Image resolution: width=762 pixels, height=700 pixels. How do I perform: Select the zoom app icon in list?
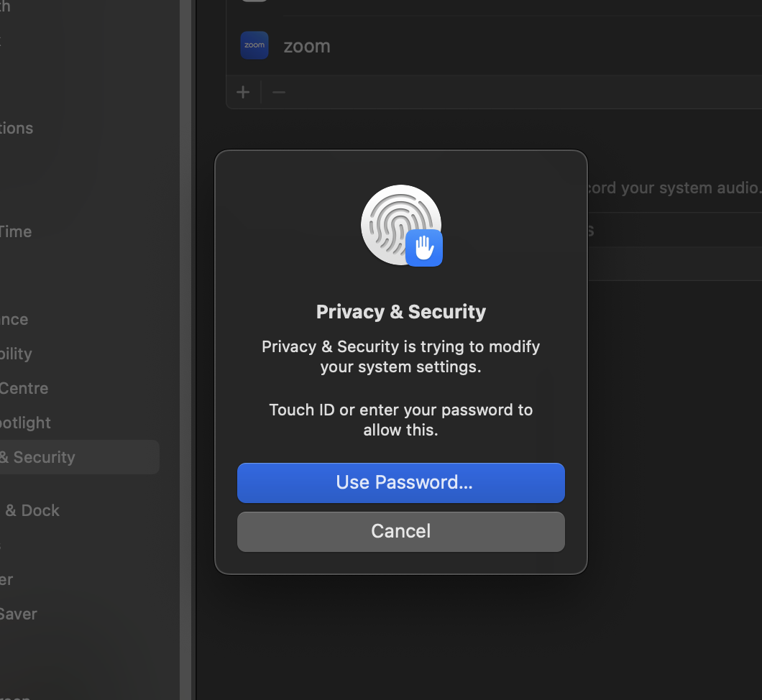pyautogui.click(x=254, y=46)
